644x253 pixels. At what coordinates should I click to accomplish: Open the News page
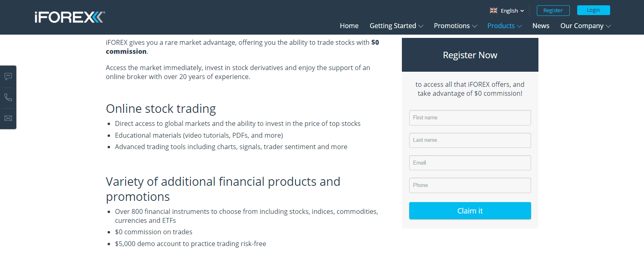(541, 26)
